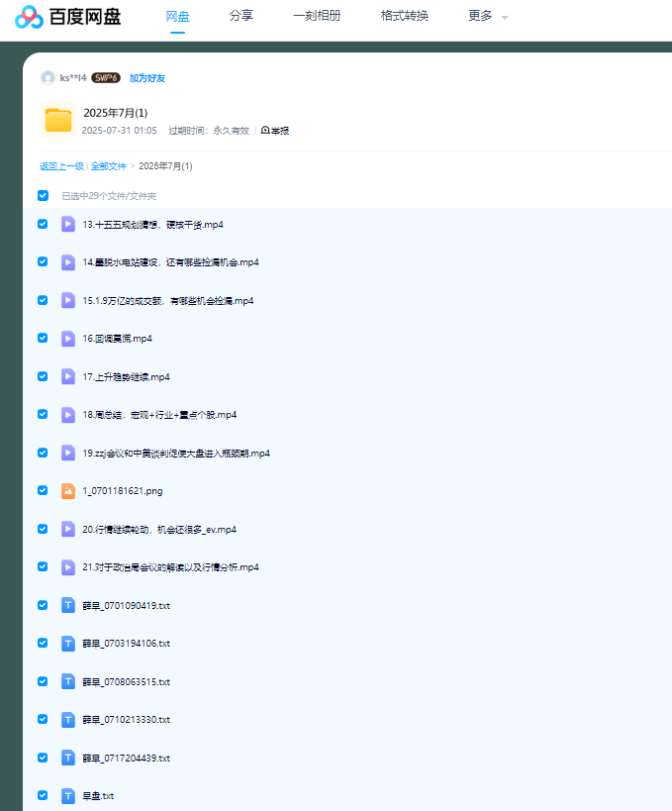Click video icon of 21.对于政治局会议 file
Image resolution: width=672 pixels, height=811 pixels.
(x=68, y=566)
